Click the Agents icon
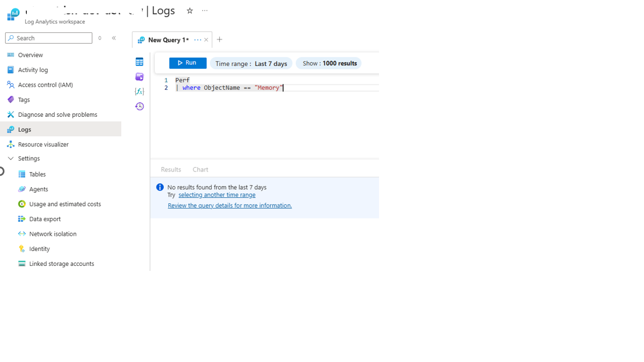 (22, 189)
